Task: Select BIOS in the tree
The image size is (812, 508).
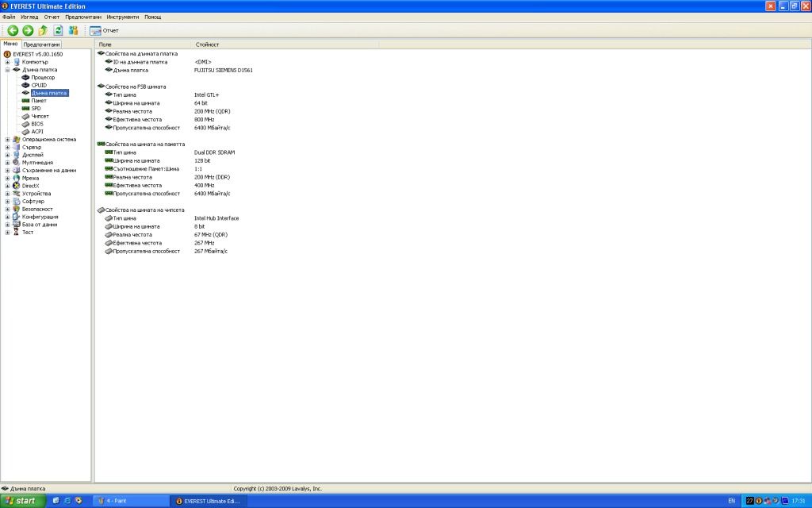Action: point(37,125)
